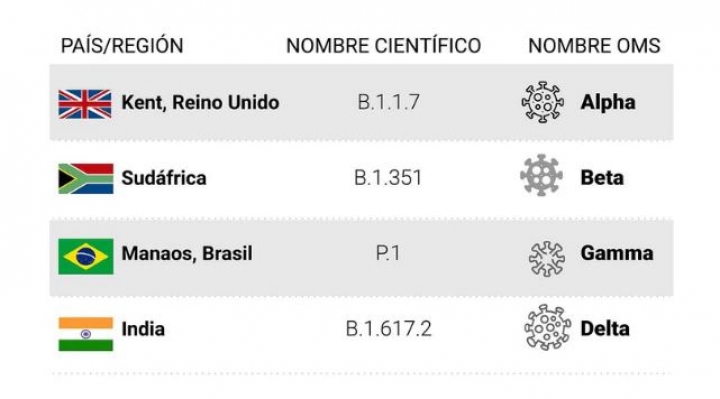
Task: Click the India flag icon
Action: (86, 334)
